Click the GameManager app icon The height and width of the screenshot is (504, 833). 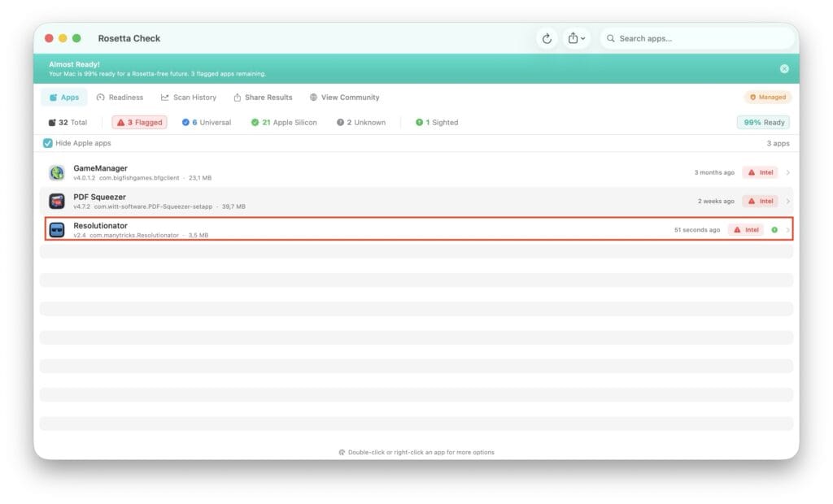(57, 172)
